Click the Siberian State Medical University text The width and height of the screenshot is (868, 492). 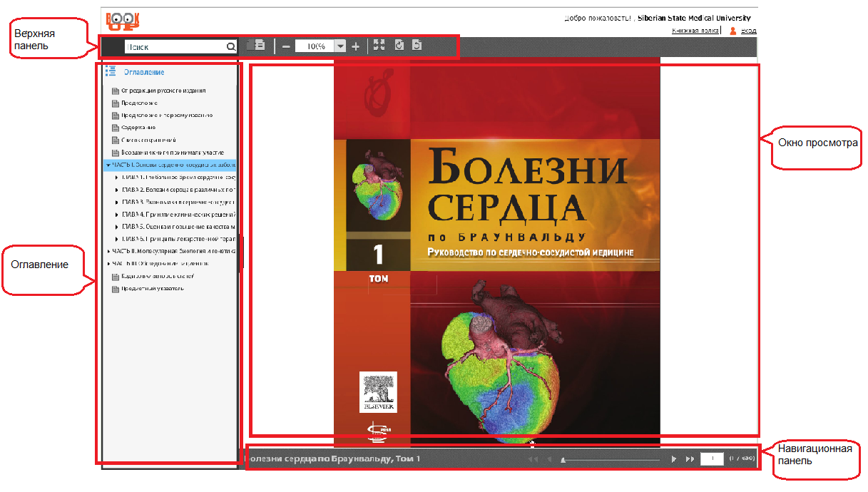point(694,19)
